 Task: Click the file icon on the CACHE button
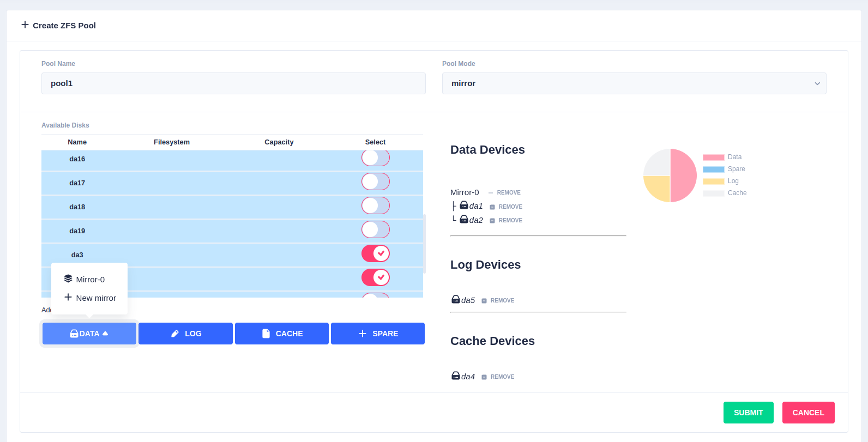click(266, 334)
